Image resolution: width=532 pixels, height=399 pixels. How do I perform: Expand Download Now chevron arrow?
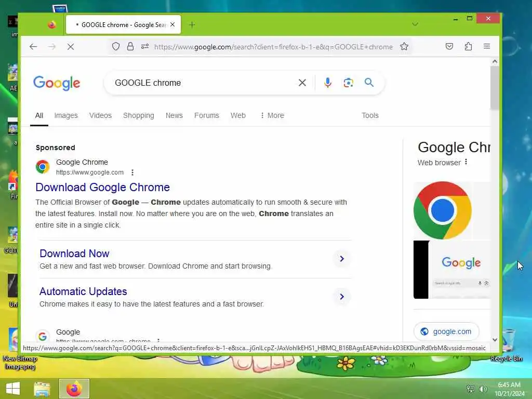click(x=342, y=259)
